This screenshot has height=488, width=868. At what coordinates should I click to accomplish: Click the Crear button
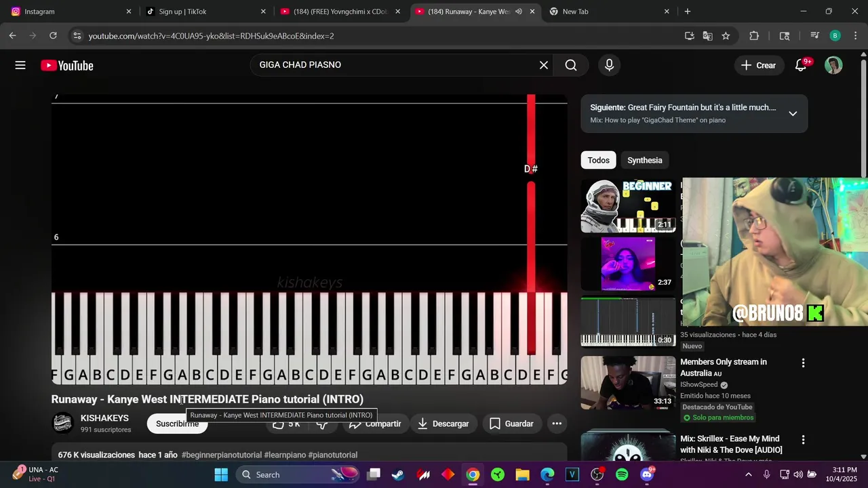click(758, 65)
